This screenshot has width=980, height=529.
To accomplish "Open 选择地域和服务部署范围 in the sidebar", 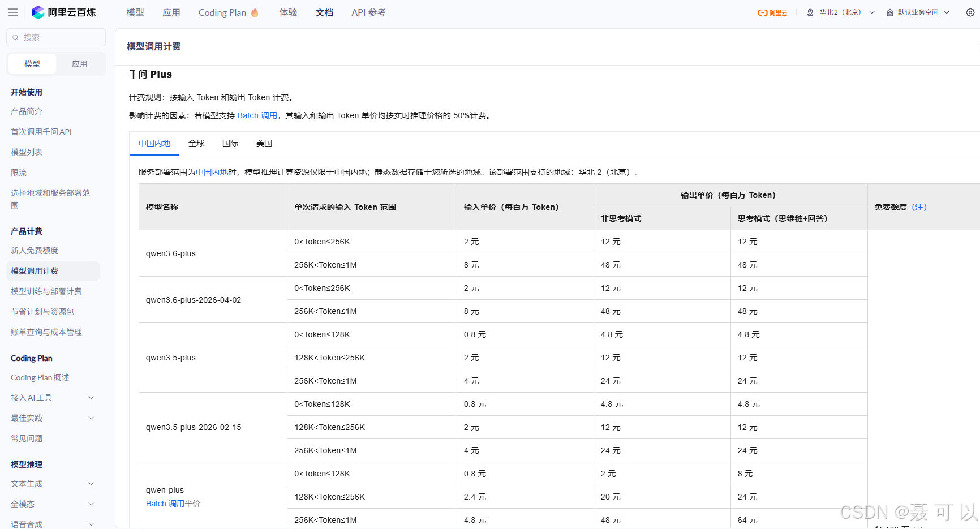I will tap(50, 199).
